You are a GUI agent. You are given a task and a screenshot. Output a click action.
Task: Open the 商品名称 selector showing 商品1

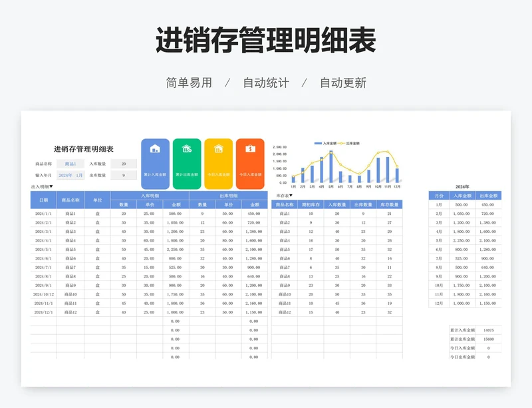[x=70, y=164]
